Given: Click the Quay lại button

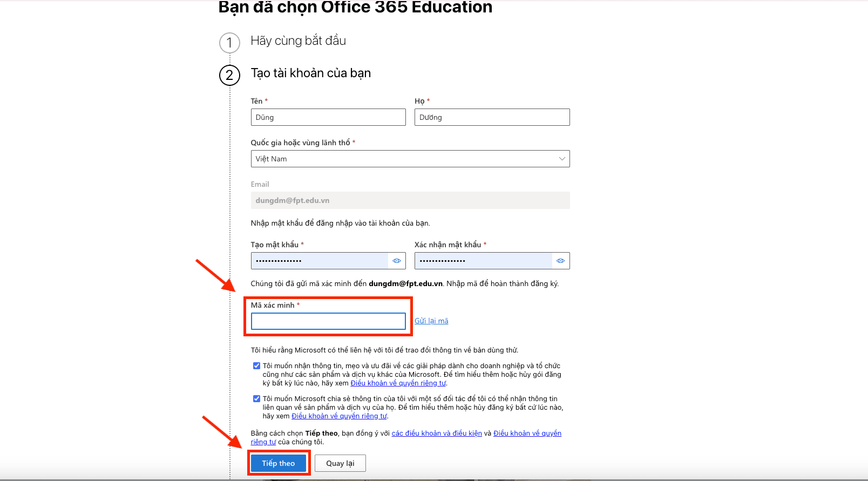Looking at the screenshot, I should tap(340, 463).
